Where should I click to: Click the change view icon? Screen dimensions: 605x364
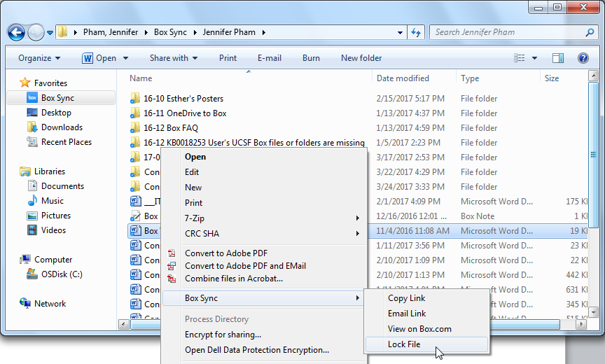(520, 58)
